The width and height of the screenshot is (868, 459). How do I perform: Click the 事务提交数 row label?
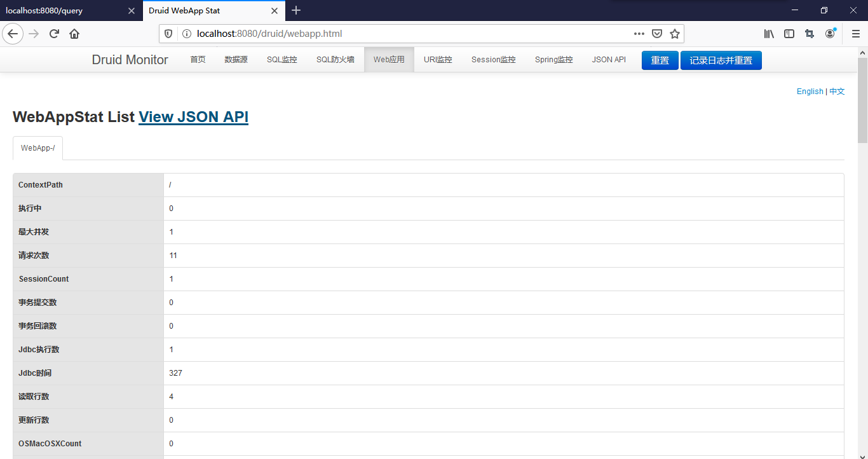(37, 303)
